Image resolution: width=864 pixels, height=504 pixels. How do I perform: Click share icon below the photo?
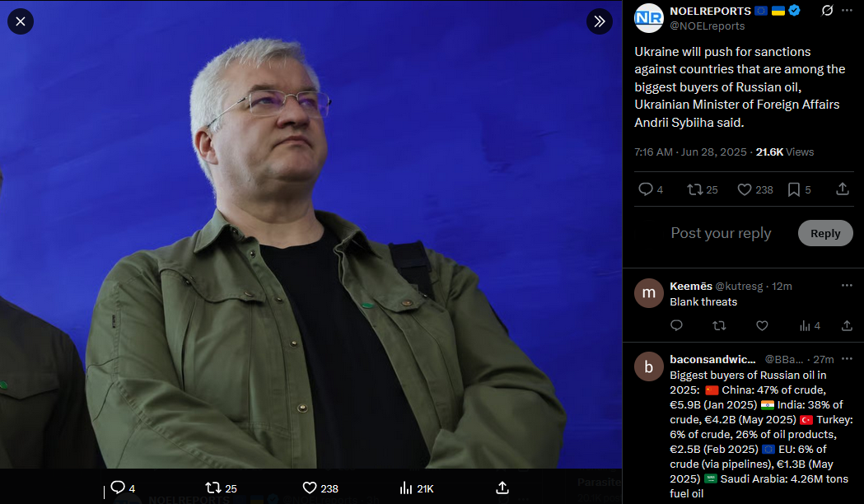502,488
